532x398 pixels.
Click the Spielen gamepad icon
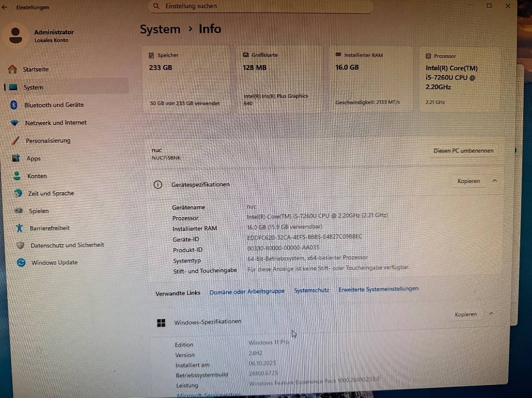coord(19,210)
